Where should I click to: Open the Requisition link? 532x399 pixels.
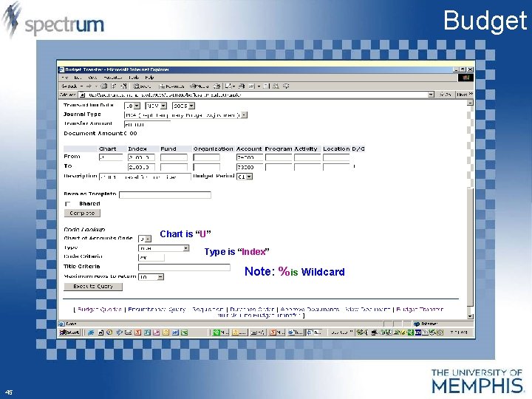pos(208,309)
